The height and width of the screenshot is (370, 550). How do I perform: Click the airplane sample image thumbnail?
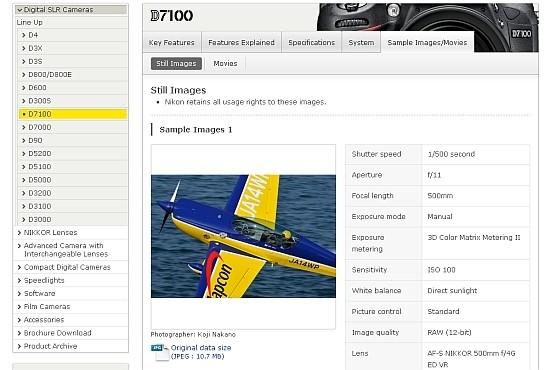pos(243,236)
